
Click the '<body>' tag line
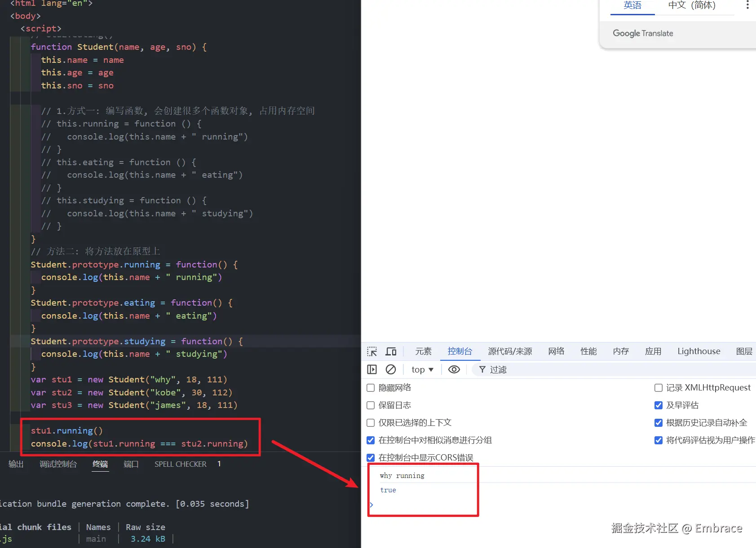click(26, 16)
